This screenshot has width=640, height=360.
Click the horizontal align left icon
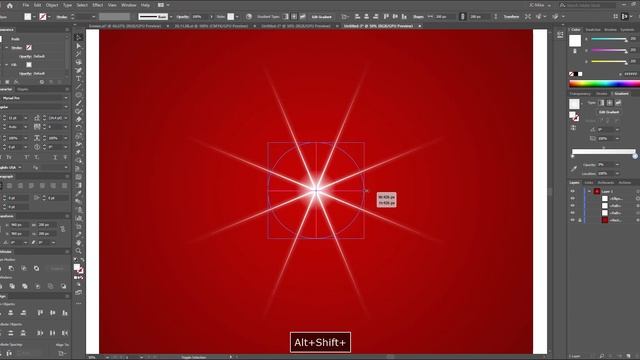[358, 17]
